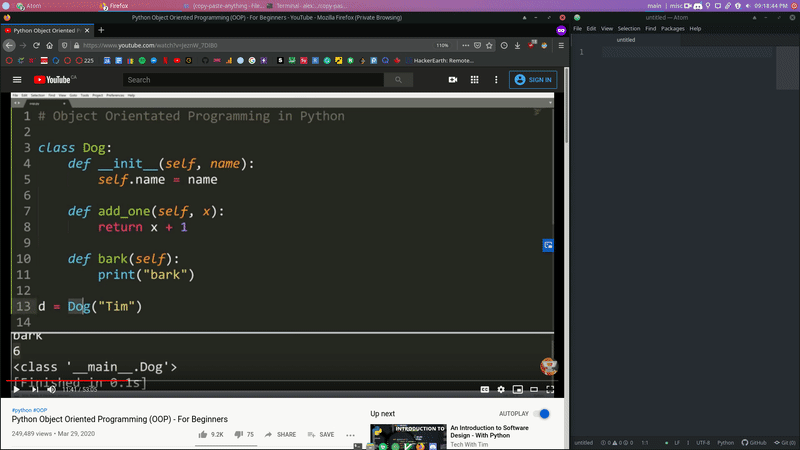Screen dimensions: 800x450
Task: Mute the video volume
Action: click(51, 389)
